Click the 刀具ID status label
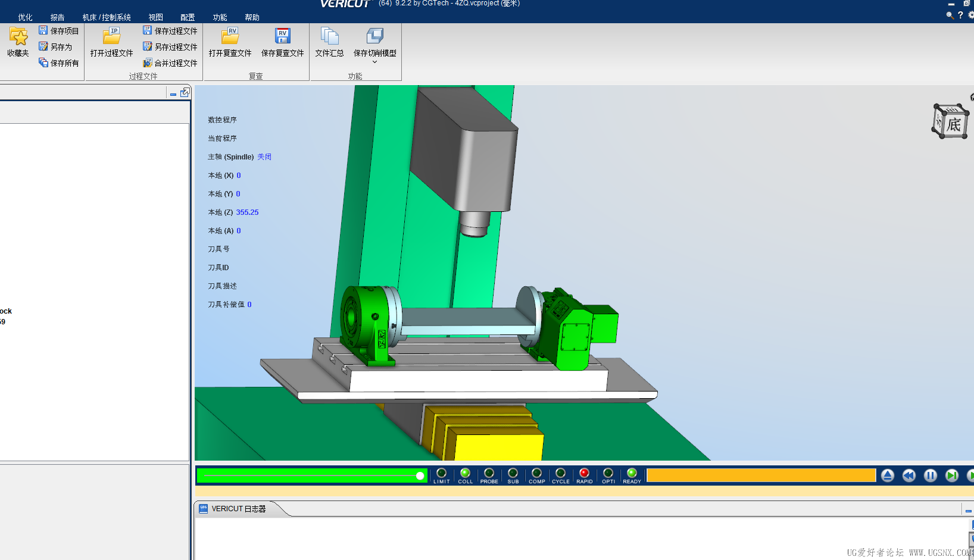The image size is (974, 560). pyautogui.click(x=218, y=268)
